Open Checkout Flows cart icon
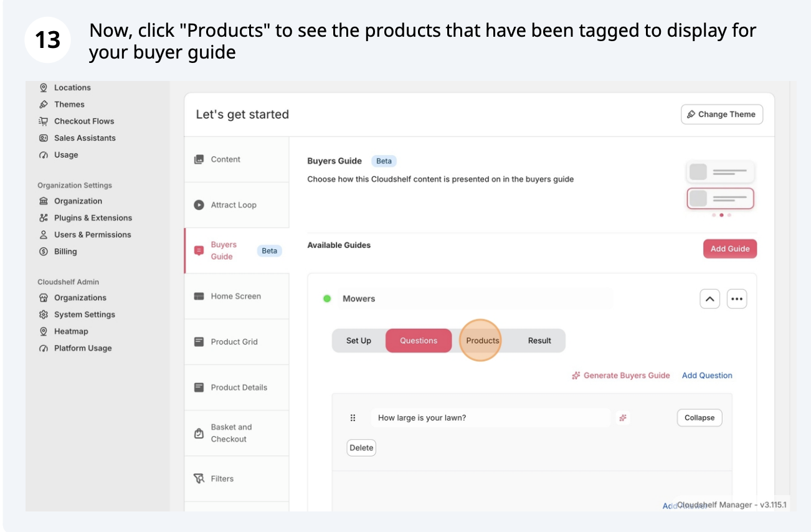811x532 pixels. (44, 121)
